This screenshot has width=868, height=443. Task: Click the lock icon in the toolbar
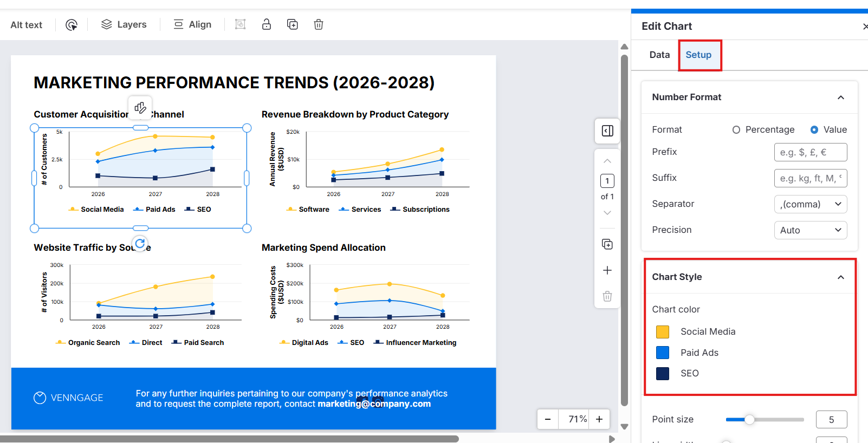(x=266, y=24)
